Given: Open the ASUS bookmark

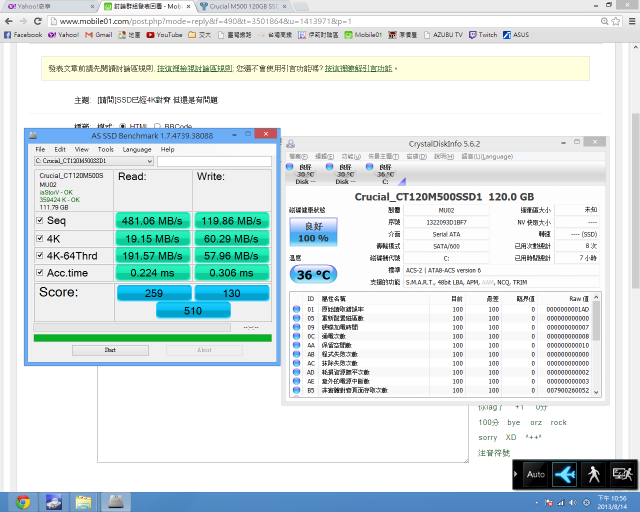Looking at the screenshot, I should 516,35.
